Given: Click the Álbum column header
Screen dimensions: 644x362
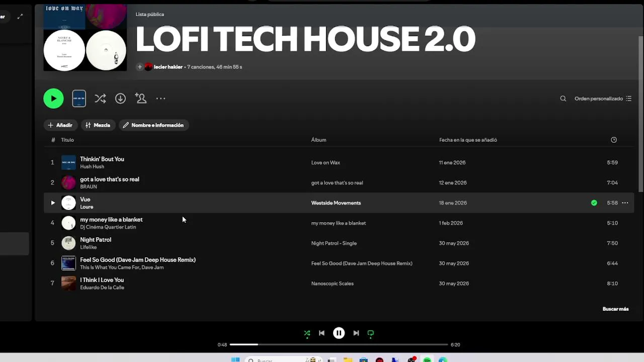Looking at the screenshot, I should [x=318, y=140].
